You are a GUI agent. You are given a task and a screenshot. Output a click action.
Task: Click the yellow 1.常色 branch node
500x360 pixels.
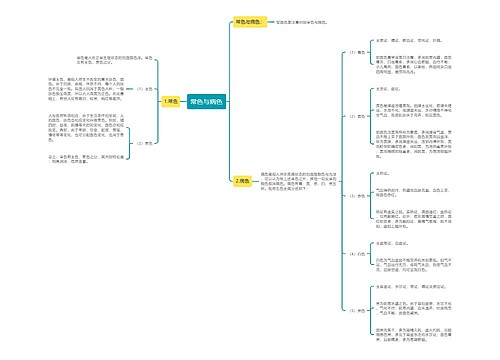[171, 101]
